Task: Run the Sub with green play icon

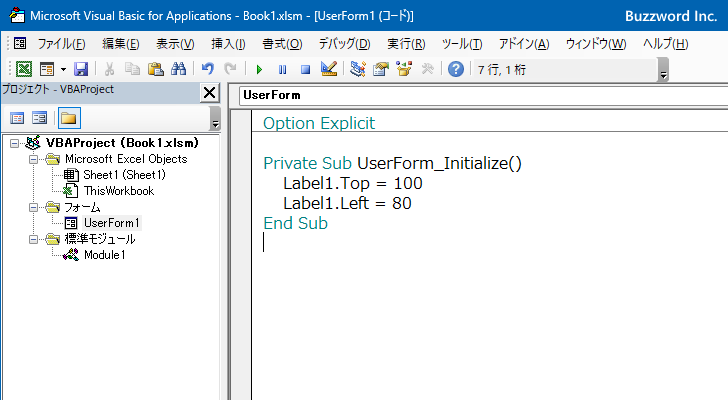Action: coord(259,70)
